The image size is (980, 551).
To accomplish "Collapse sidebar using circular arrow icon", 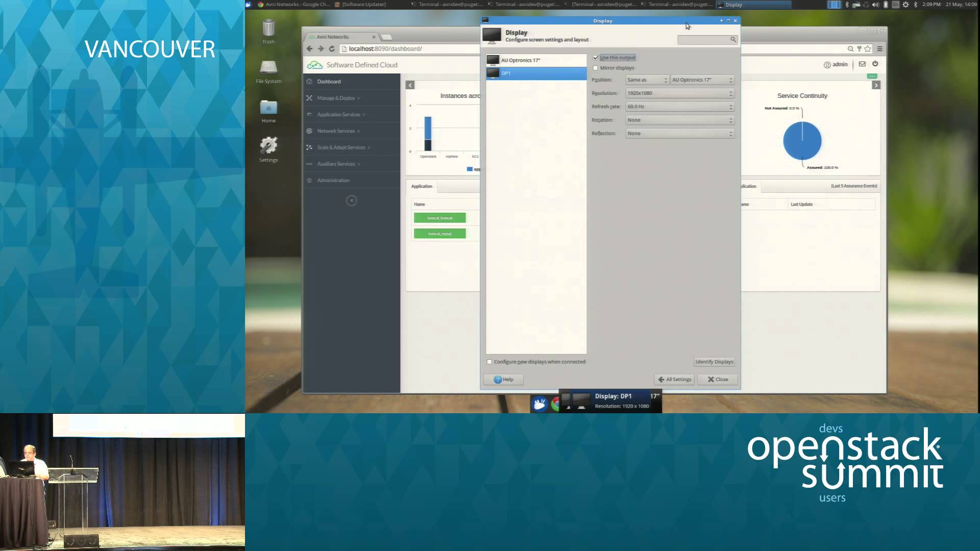I will pyautogui.click(x=351, y=201).
